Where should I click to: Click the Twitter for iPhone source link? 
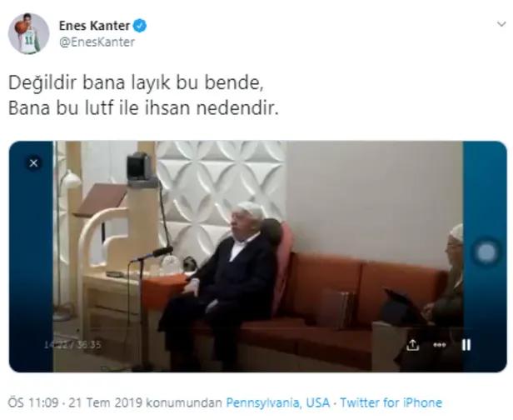point(391,402)
